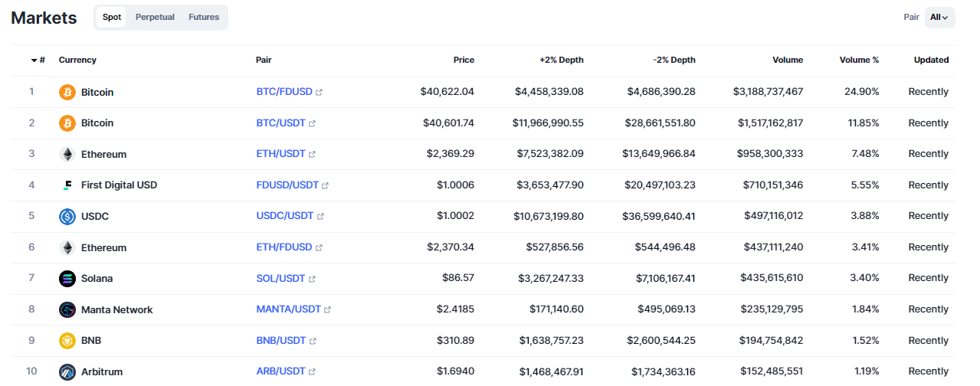
Task: Open the Manta Network currency name
Action: click(x=116, y=310)
